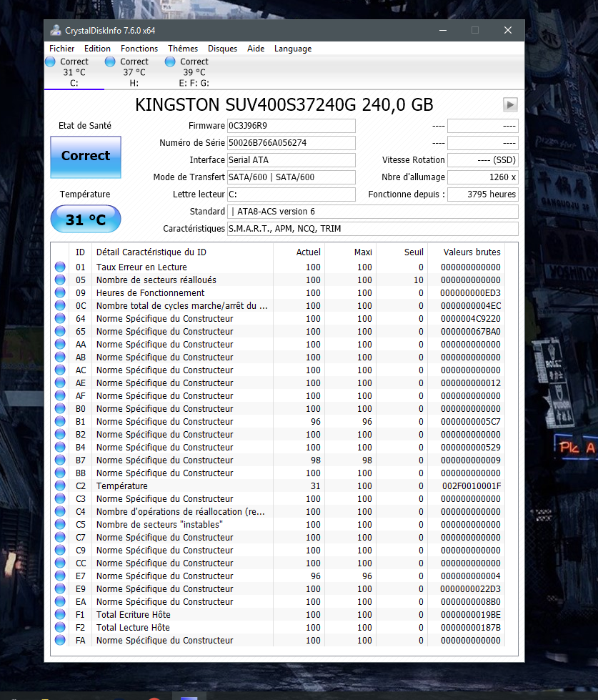Screen dimensions: 598x700
Task: Click the power-on hours value 3795 heures
Action: coord(483,194)
